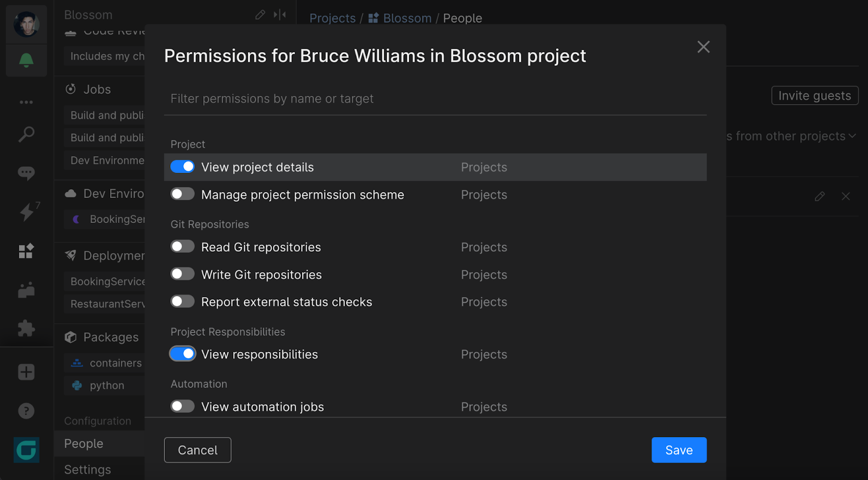Viewport: 868px width, 480px height.
Task: Open the three-dots more menu in sidebar
Action: point(26,102)
